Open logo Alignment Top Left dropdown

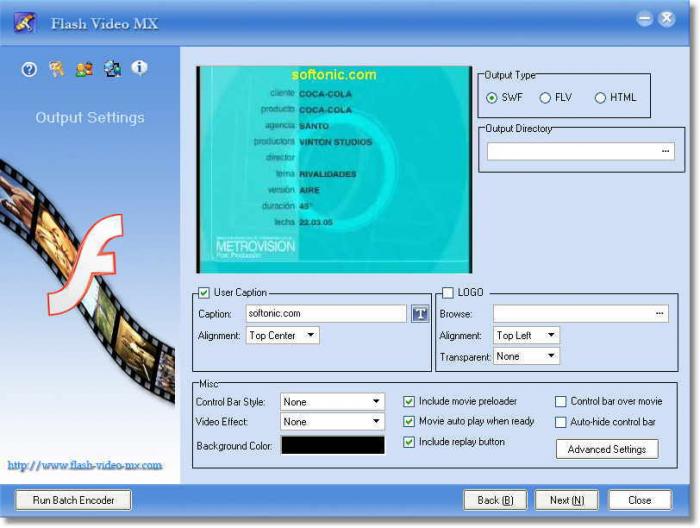(526, 335)
